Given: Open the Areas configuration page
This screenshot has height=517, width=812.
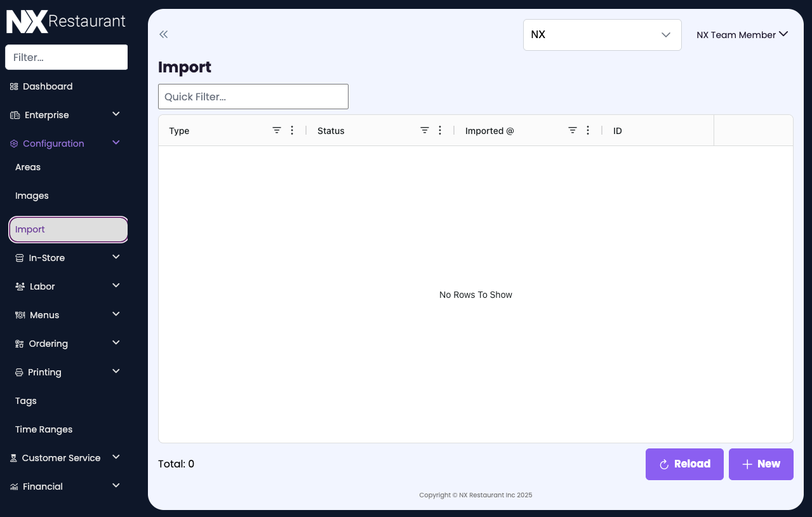Looking at the screenshot, I should pos(27,167).
